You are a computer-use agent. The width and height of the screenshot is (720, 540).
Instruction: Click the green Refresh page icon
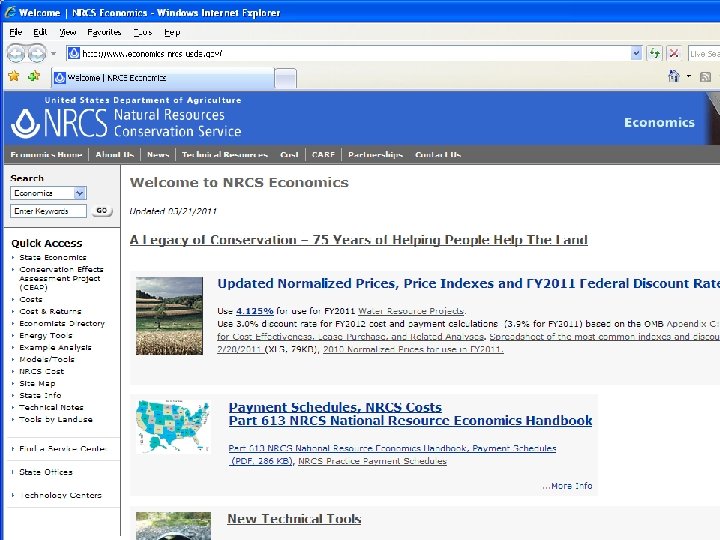coord(654,53)
